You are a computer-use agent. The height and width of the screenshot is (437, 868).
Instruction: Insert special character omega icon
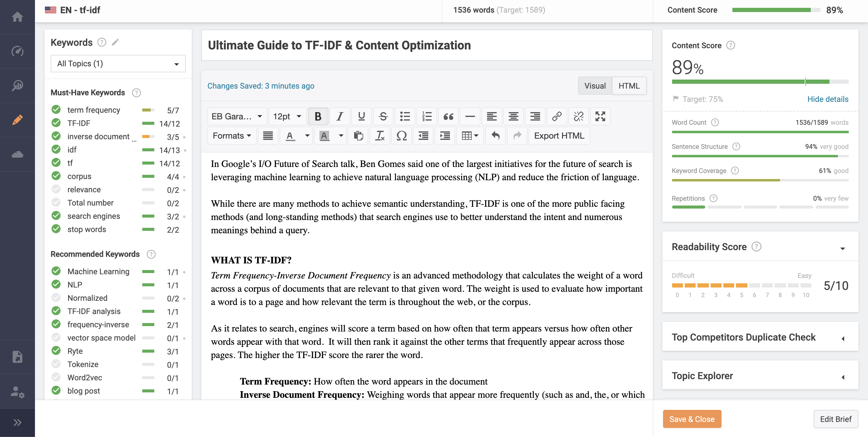tap(401, 136)
